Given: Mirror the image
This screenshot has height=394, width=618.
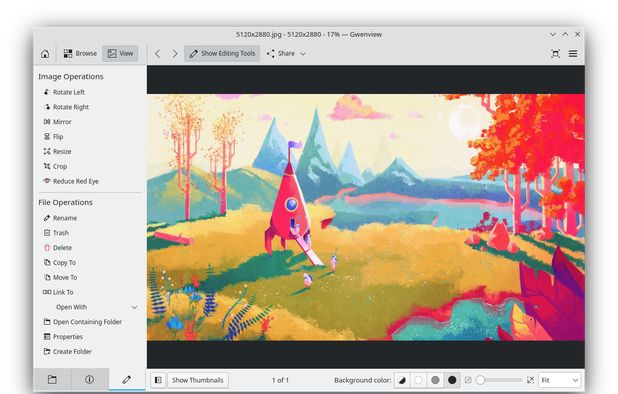Looking at the screenshot, I should [x=58, y=122].
